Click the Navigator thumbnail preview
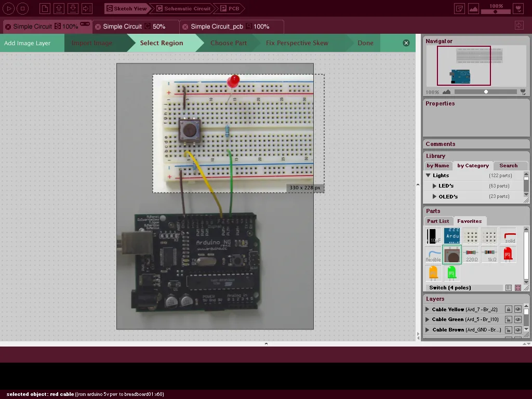The image size is (532, 399). coord(476,66)
